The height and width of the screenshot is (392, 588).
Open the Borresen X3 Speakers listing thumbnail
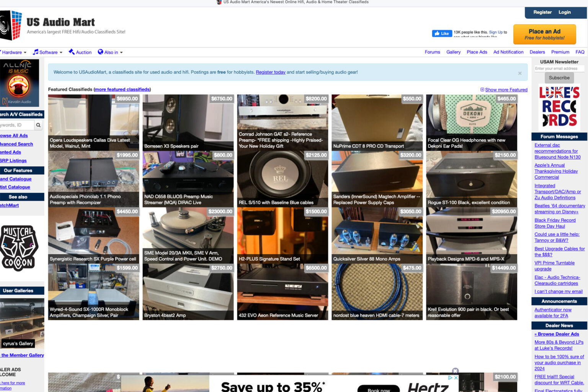(188, 122)
